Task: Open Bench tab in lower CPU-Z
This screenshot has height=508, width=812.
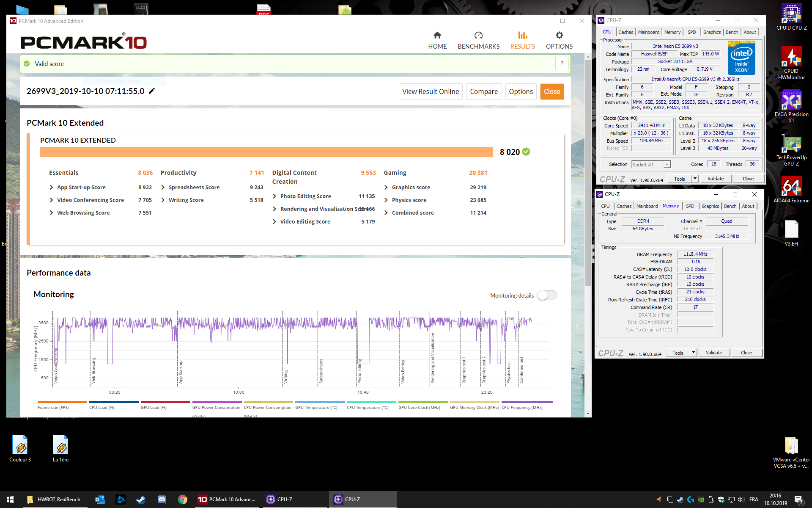Action: click(730, 206)
